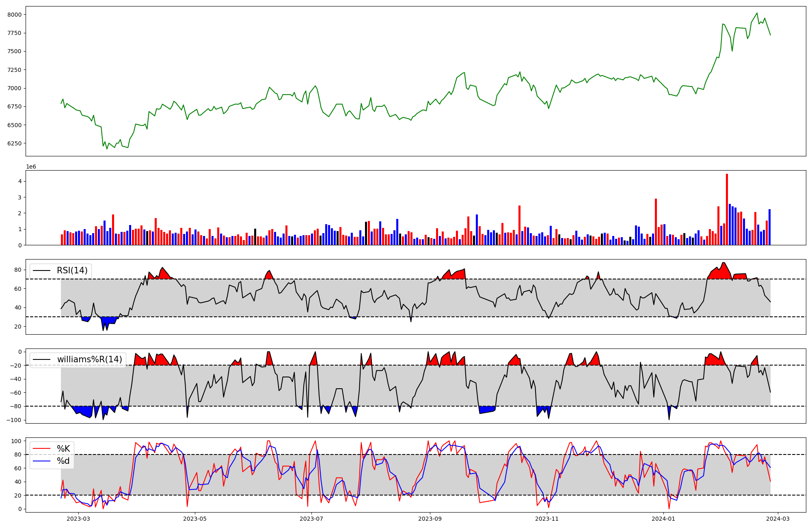812x528 pixels.
Task: Click the %K legend entry
Action: coord(63,449)
